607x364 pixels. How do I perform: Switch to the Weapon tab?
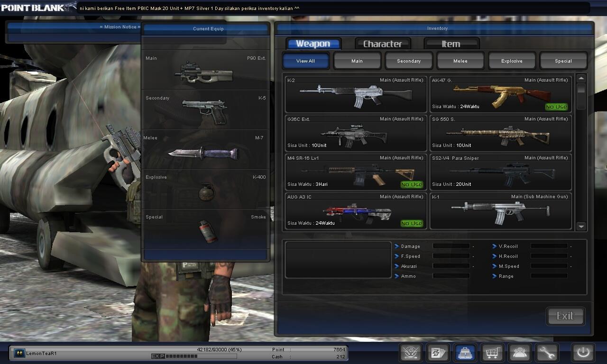(x=313, y=44)
